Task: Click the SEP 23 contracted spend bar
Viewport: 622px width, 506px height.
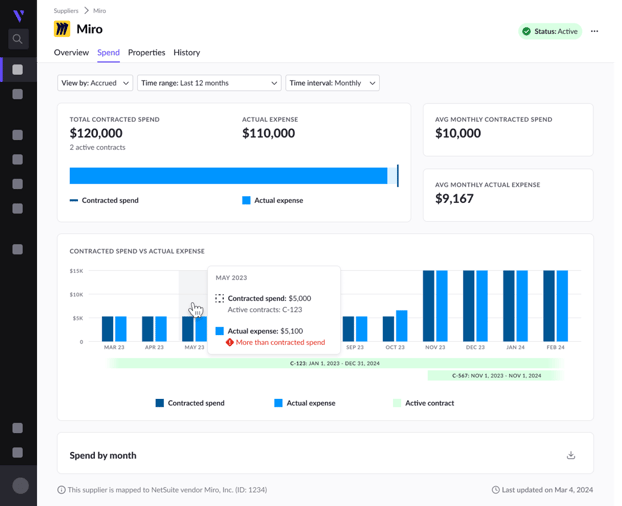Action: point(348,329)
